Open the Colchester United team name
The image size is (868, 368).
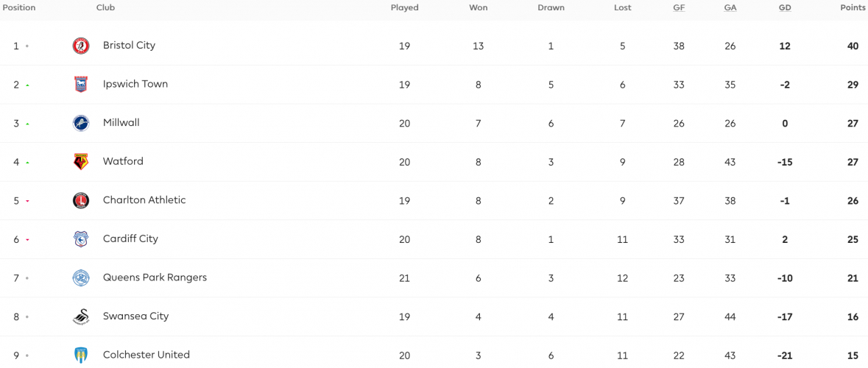tap(147, 355)
